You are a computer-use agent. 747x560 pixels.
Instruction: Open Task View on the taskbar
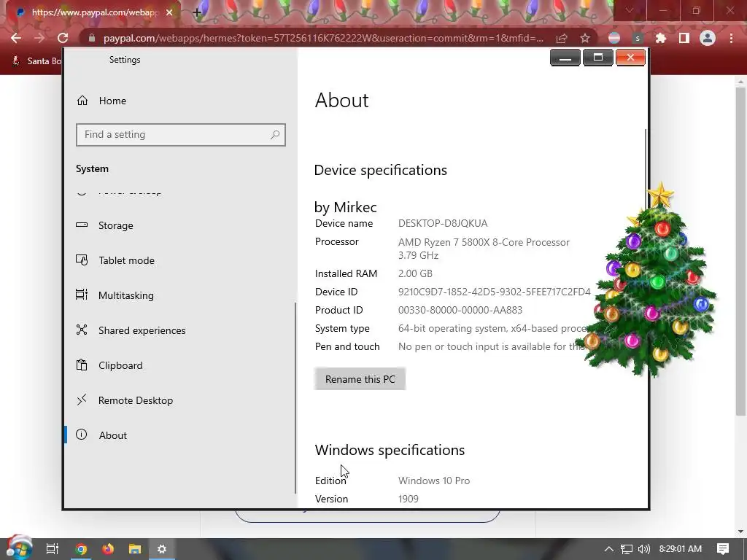tap(52, 549)
